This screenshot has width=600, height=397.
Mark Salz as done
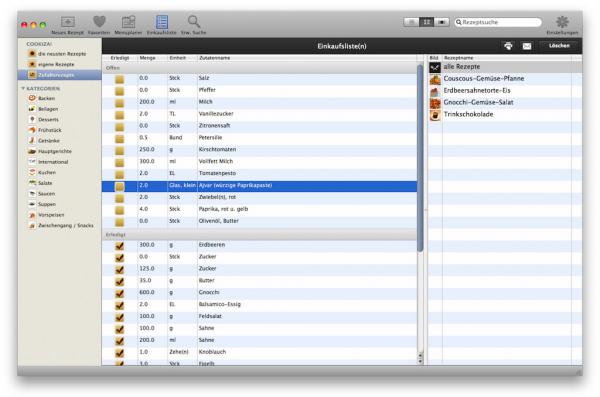[120, 79]
